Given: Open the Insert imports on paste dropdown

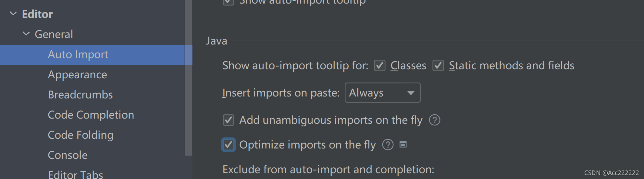Looking at the screenshot, I should coord(382,93).
